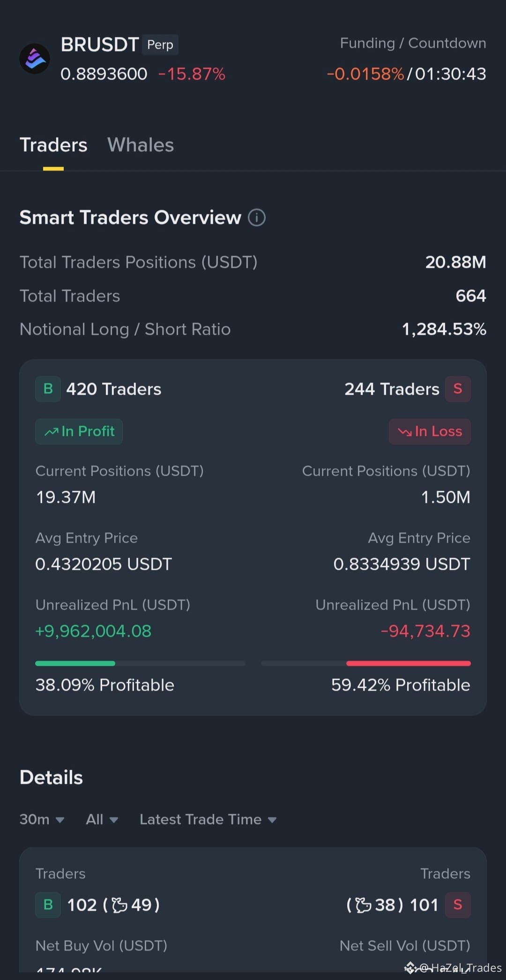Tap the Funding / Countdown value
The width and height of the screenshot is (506, 980).
point(406,74)
